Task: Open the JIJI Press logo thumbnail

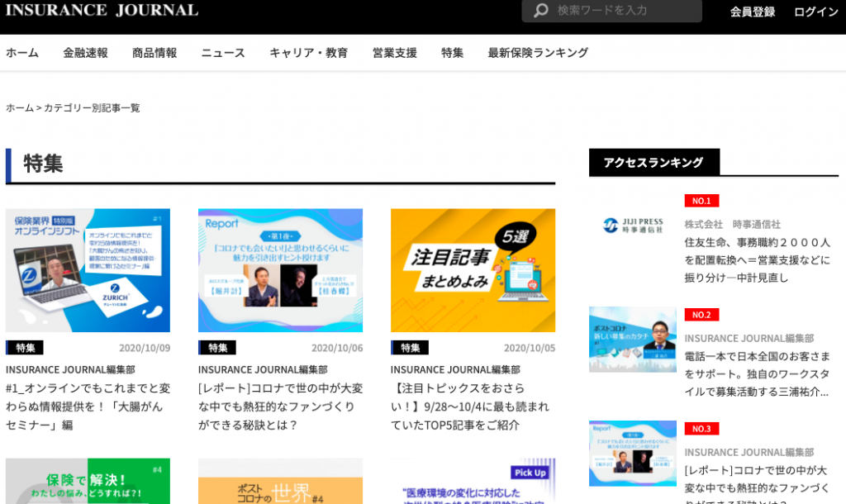Action: point(632,225)
